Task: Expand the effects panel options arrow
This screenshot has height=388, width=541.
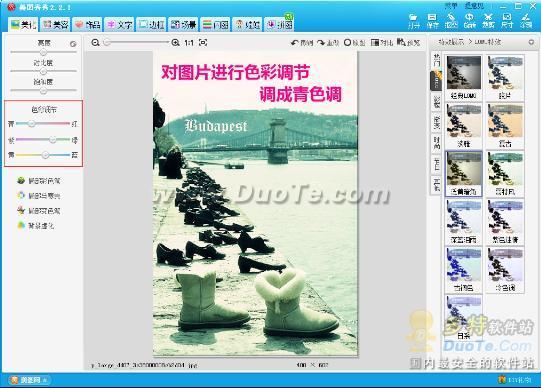Action: (531, 42)
